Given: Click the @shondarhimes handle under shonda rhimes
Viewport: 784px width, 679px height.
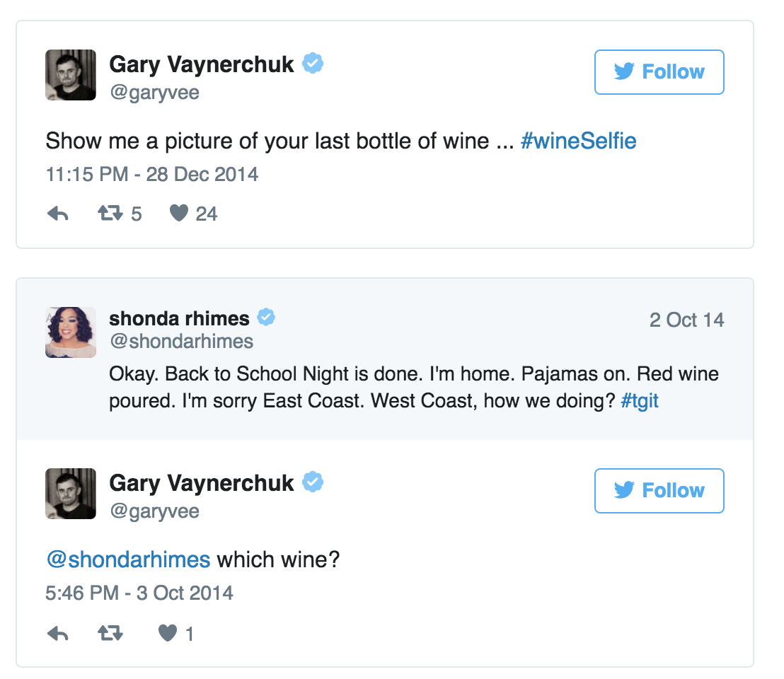Looking at the screenshot, I should [x=181, y=342].
